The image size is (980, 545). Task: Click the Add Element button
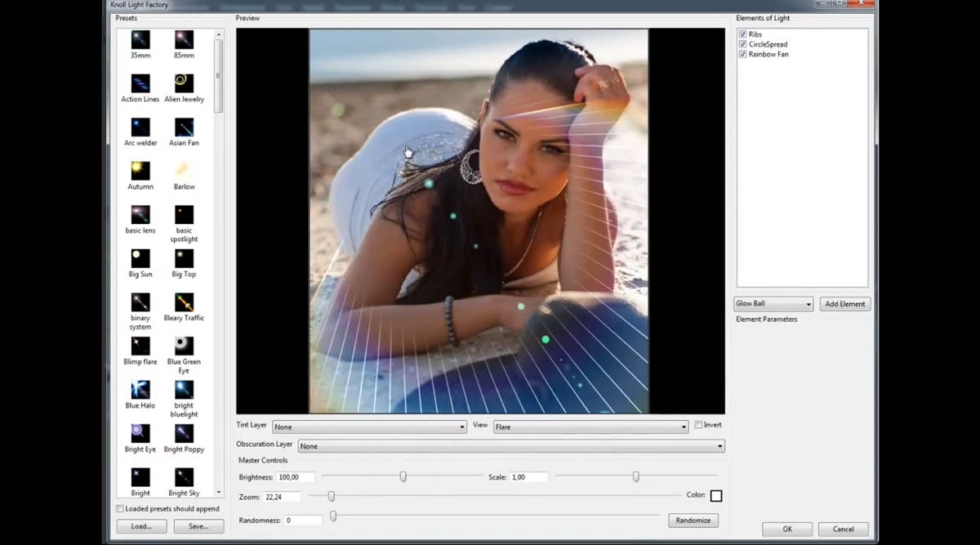(845, 304)
